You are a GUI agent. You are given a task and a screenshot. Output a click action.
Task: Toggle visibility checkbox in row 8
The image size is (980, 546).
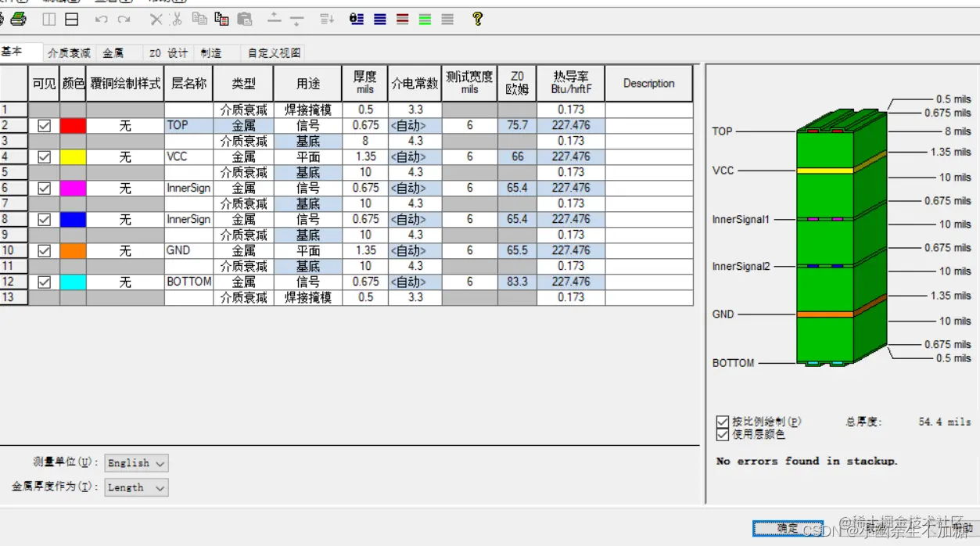[x=45, y=219]
